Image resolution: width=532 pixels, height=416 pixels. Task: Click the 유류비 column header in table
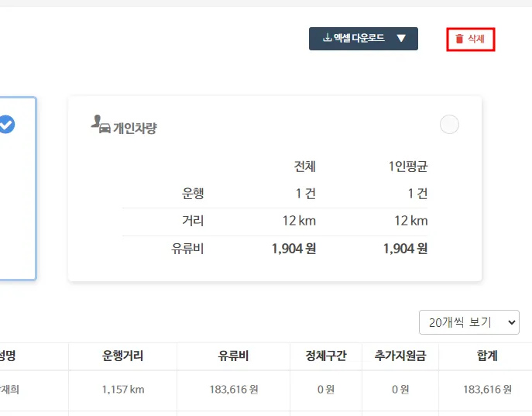[233, 356]
